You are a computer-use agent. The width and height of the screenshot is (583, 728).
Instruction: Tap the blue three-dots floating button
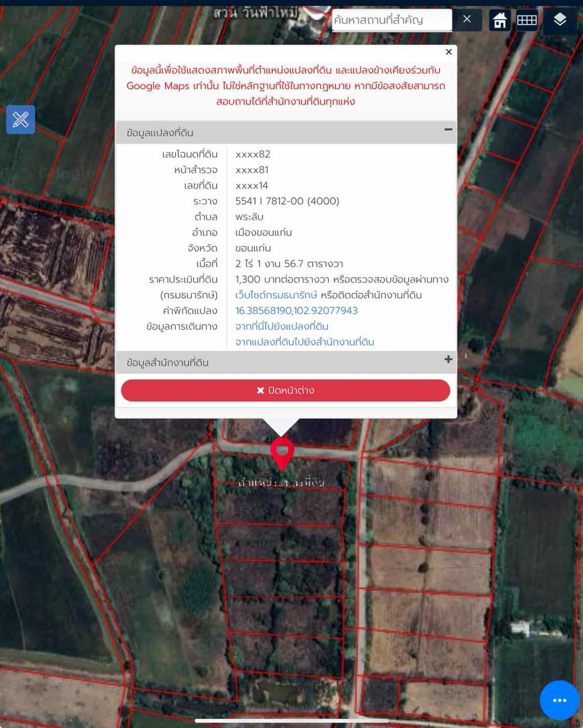(559, 700)
